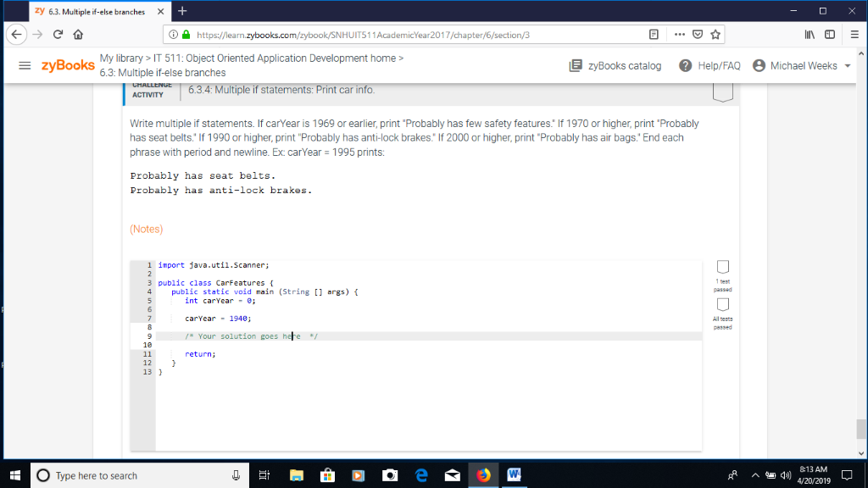
Task: Switch to the '6.3. Multiple if-else branches' tab
Action: pos(93,13)
